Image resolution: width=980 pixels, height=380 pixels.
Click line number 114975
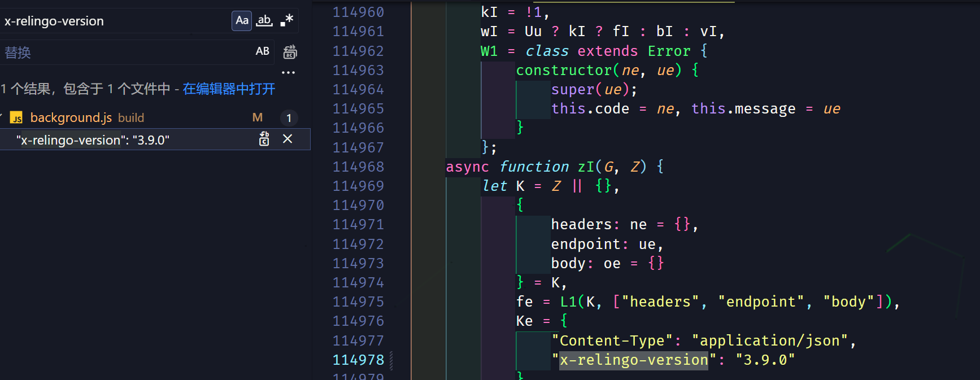point(358,302)
